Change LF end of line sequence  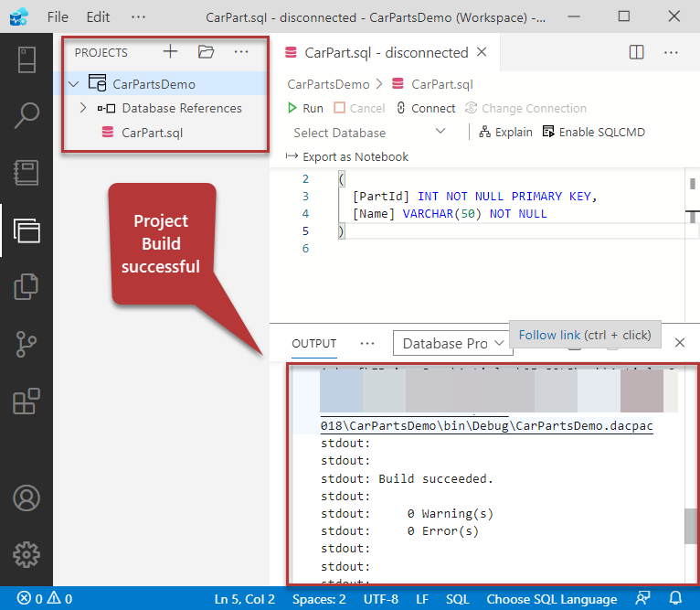pyautogui.click(x=422, y=599)
